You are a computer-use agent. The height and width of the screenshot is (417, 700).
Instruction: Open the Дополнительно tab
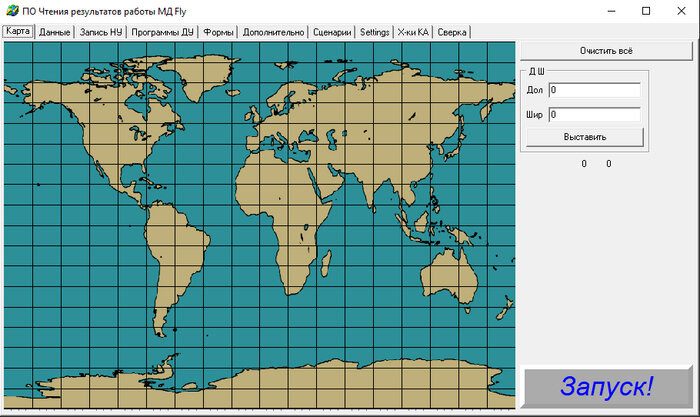(x=273, y=32)
